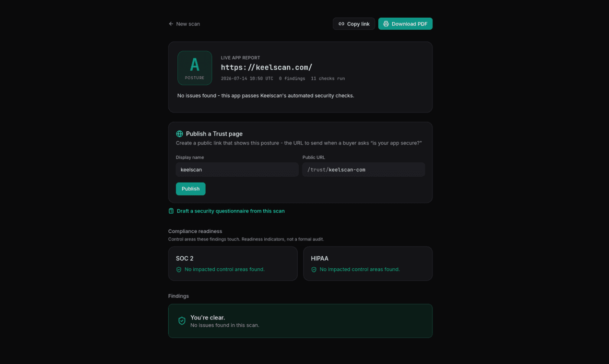Click the shield icon beside You're clear
Screen dimensions: 609x364
(x=182, y=321)
